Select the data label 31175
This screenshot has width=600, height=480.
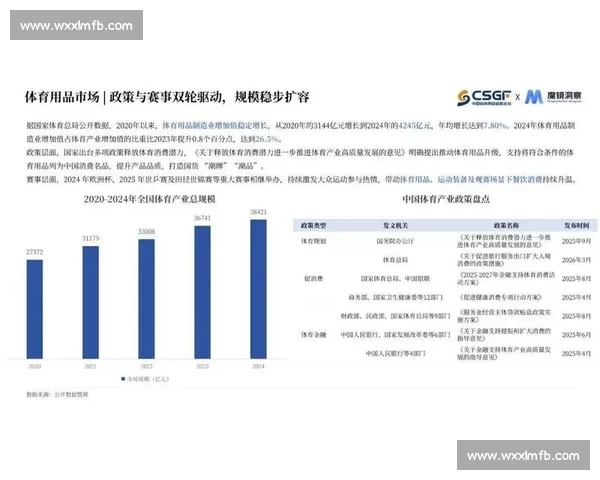click(x=90, y=238)
